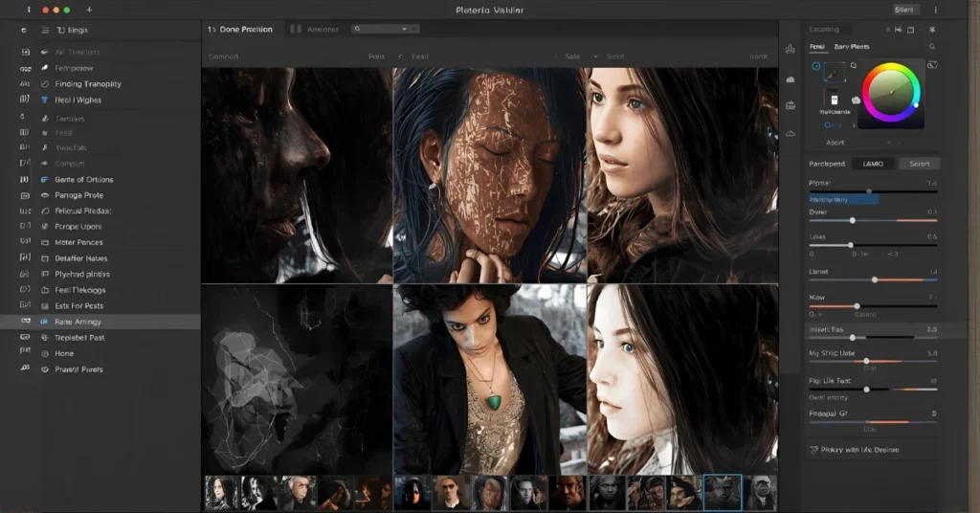The height and width of the screenshot is (513, 980).
Task: Select the highlighted filmstrip thumbnail with blue border
Action: tap(723, 492)
